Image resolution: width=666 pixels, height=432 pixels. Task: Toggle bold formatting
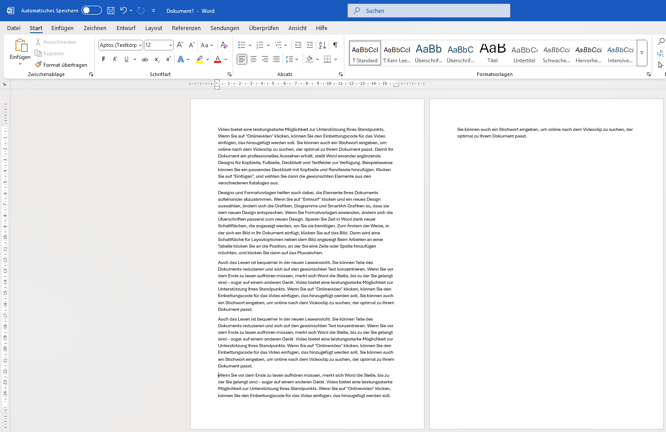[103, 60]
